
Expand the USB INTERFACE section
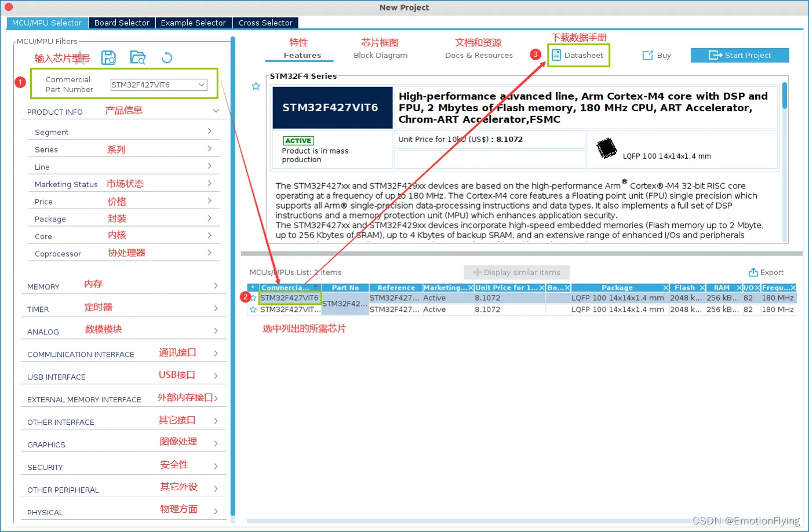(x=216, y=376)
